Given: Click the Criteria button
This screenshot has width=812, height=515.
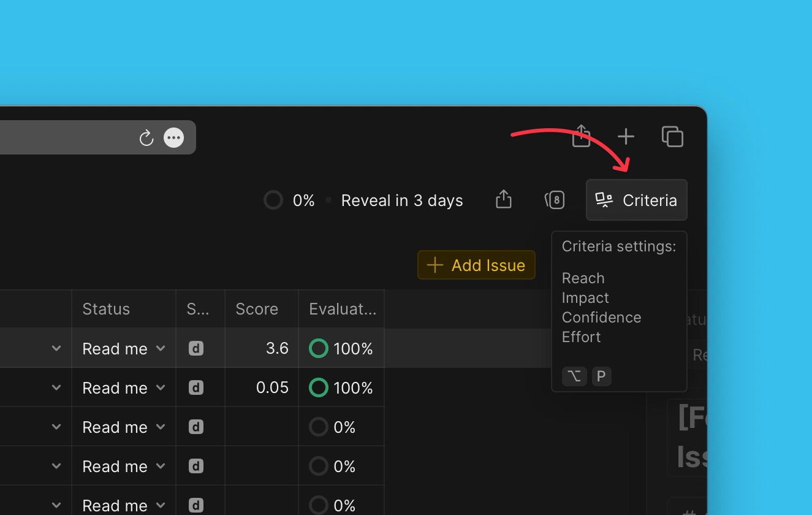Looking at the screenshot, I should tap(637, 200).
